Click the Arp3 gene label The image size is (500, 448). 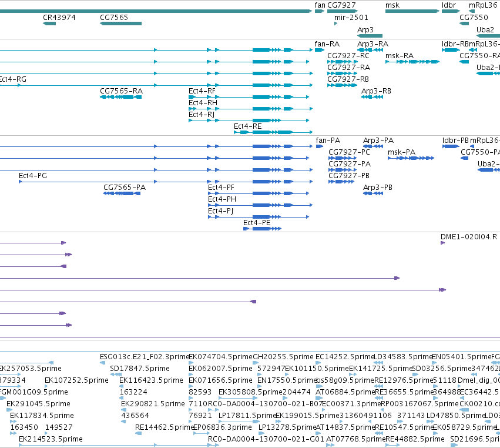[x=365, y=29]
